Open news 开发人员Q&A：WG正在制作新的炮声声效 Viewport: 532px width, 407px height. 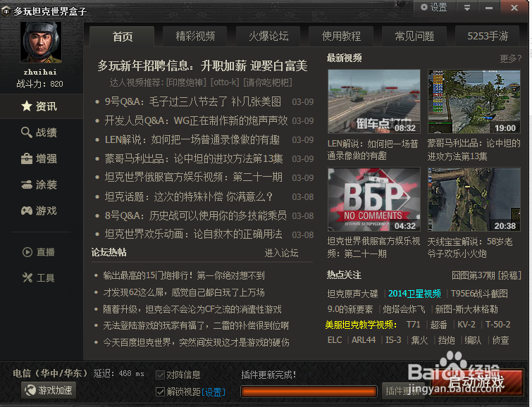coord(196,120)
